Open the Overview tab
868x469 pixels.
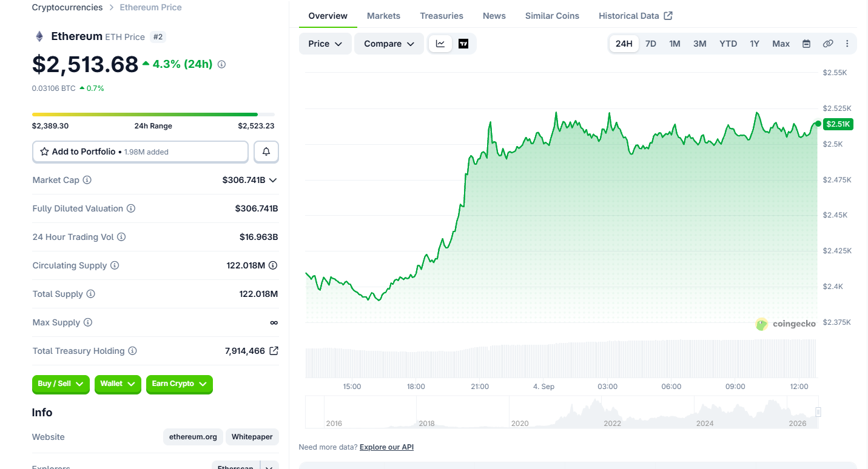pos(328,16)
